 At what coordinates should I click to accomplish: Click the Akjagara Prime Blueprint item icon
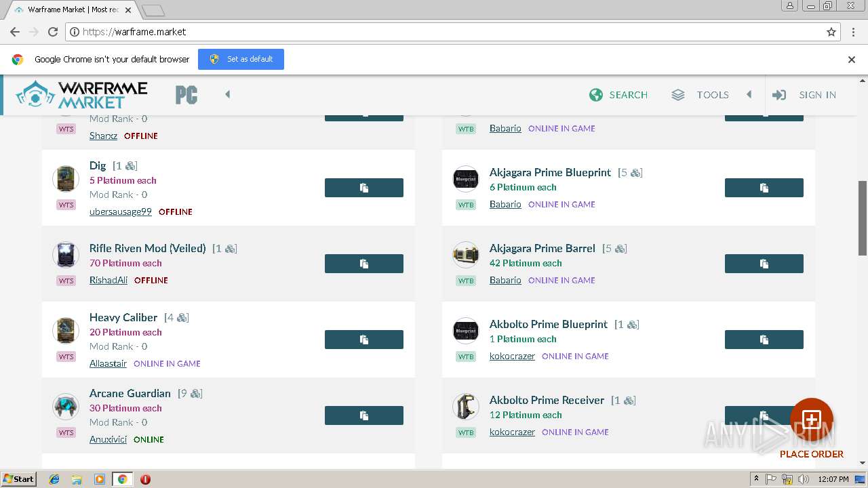coord(466,179)
